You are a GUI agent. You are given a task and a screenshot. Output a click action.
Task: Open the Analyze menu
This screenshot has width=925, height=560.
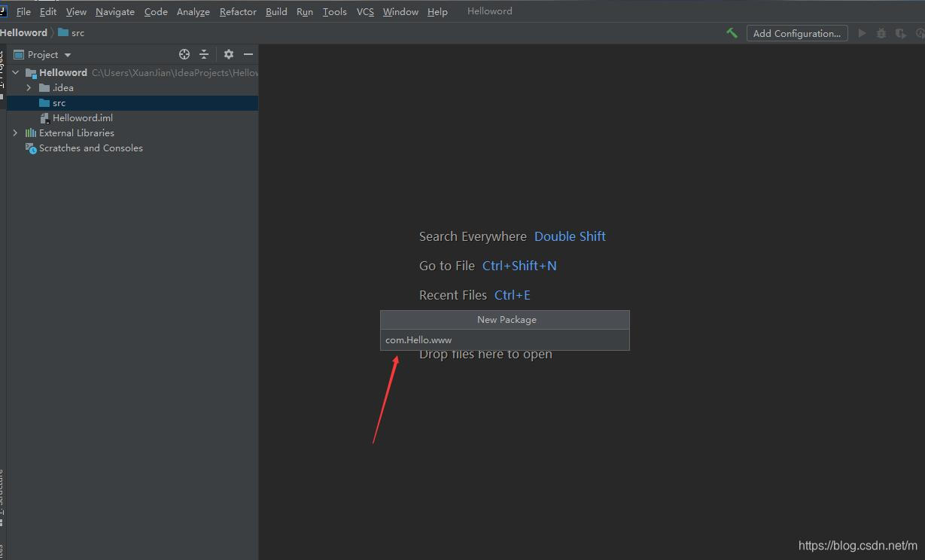pos(193,11)
